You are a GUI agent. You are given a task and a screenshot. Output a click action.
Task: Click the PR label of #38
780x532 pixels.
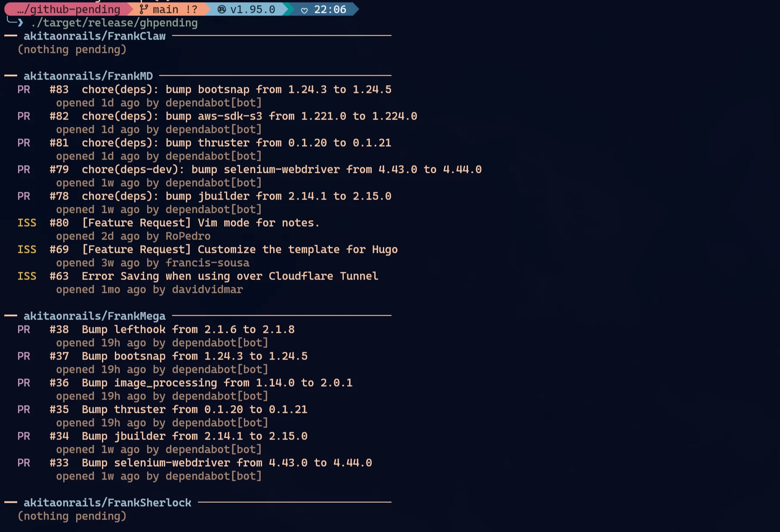(x=24, y=329)
